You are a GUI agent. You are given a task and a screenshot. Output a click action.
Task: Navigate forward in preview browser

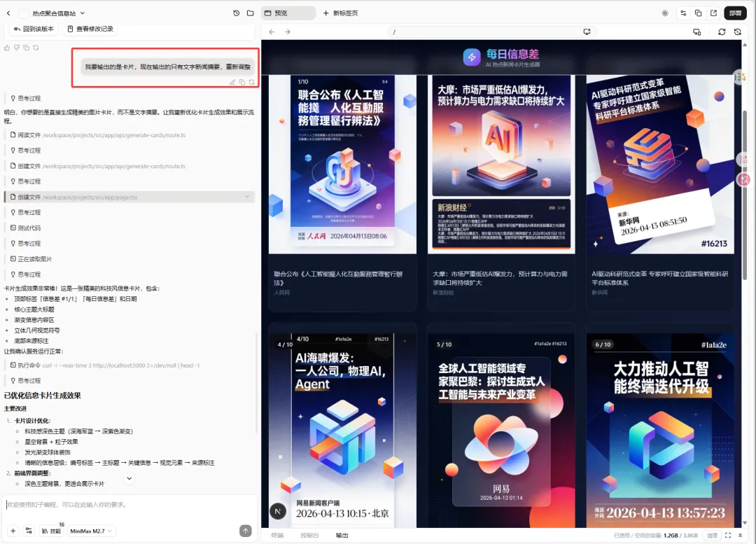click(288, 32)
